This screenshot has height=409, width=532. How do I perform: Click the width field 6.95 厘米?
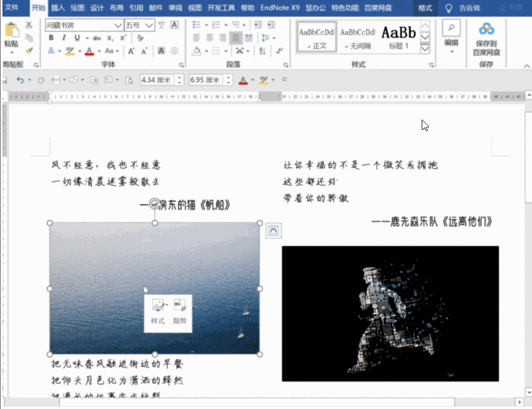(x=206, y=80)
